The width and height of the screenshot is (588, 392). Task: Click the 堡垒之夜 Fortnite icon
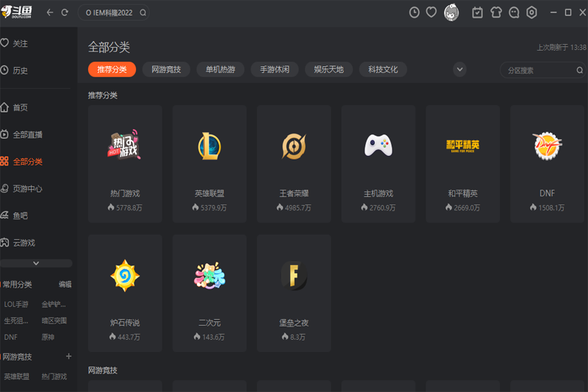[294, 276]
